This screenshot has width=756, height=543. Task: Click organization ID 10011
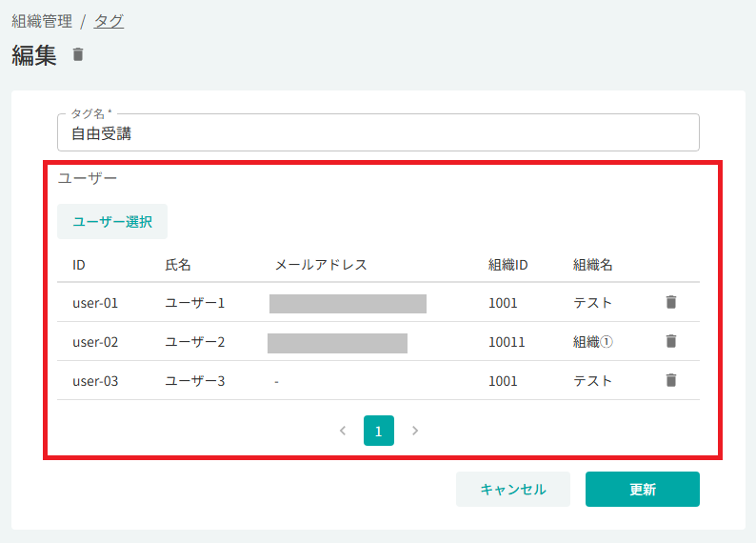507,342
